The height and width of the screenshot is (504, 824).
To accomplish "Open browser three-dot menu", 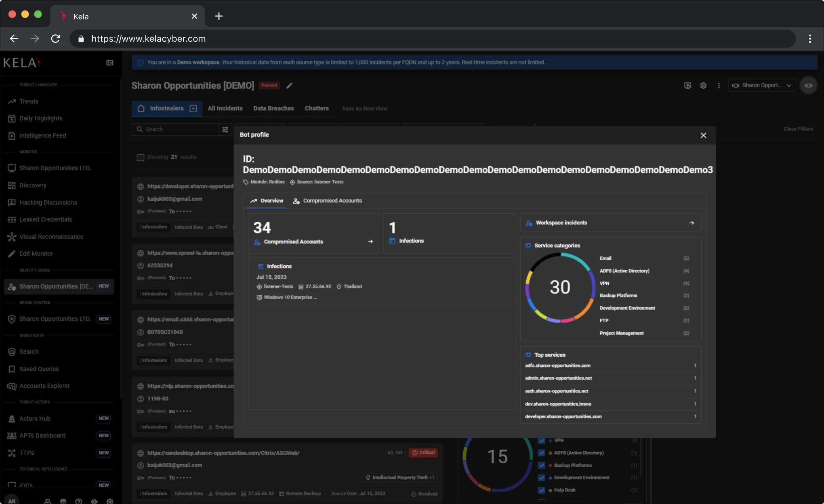I will (810, 39).
